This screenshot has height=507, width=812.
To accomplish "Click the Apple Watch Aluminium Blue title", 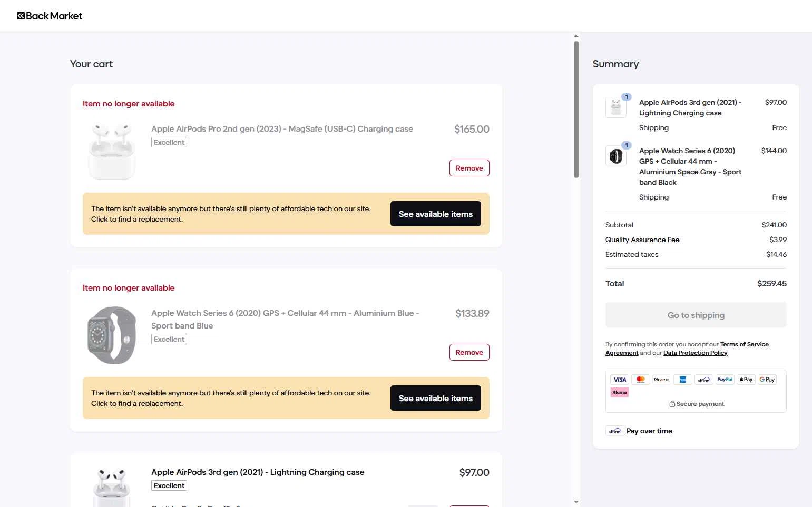I will 285,319.
